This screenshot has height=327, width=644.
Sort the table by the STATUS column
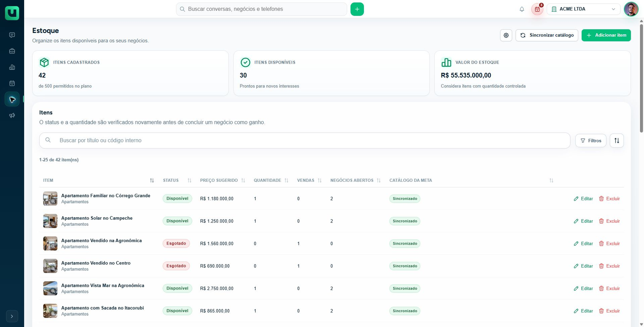pyautogui.click(x=190, y=181)
